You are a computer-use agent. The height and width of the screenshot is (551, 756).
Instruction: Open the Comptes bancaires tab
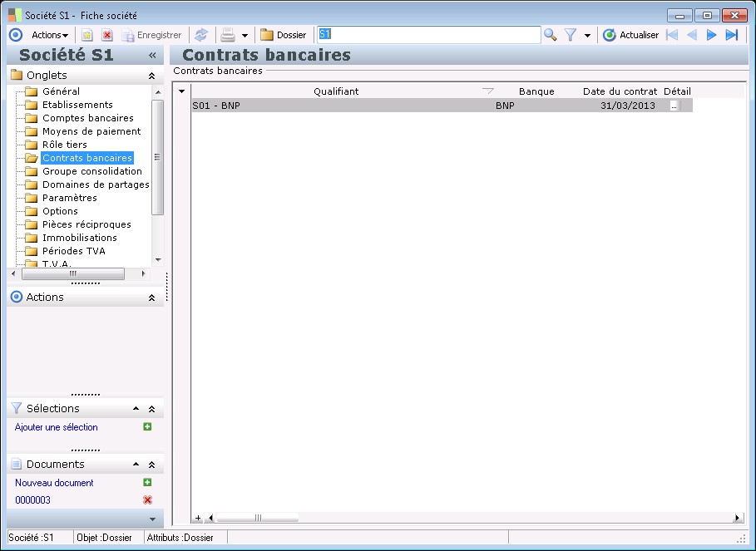tap(87, 118)
